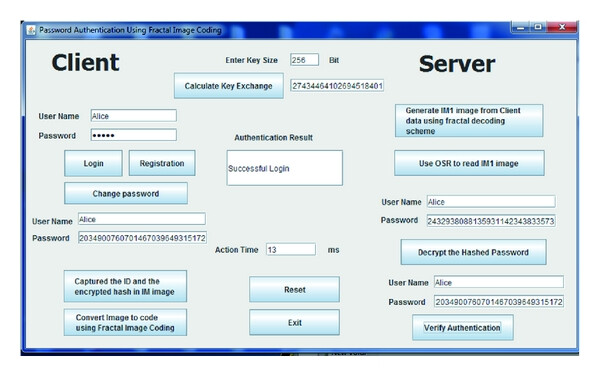Generate IM1 image from Client data

(469, 121)
